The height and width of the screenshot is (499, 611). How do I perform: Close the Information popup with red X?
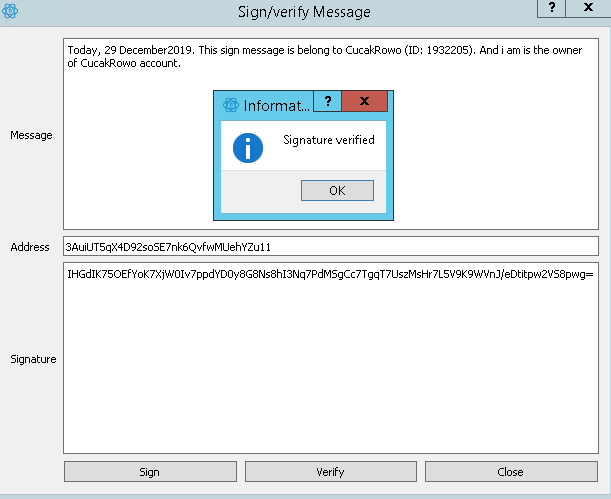point(365,101)
